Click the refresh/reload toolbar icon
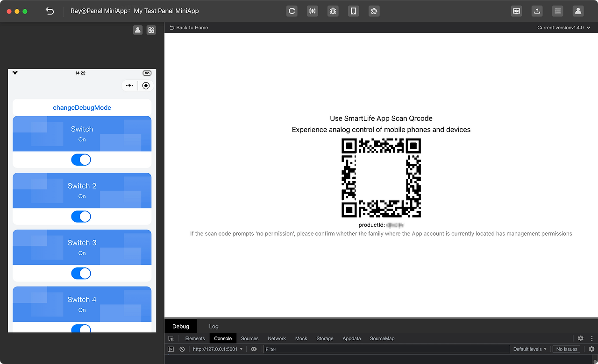Screen dimensions: 598x364 (x=292, y=11)
